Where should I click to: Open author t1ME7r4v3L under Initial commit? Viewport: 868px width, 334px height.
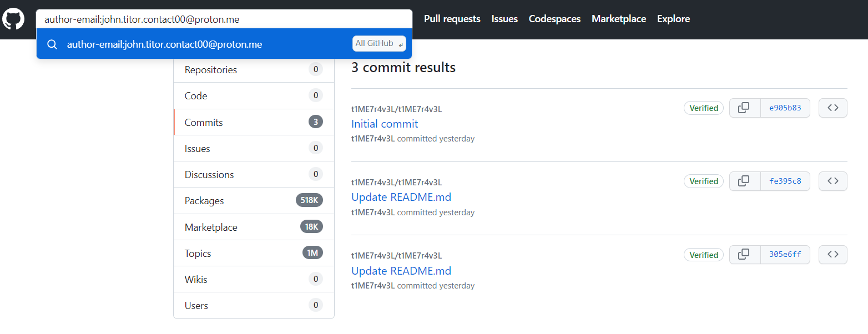pyautogui.click(x=373, y=139)
